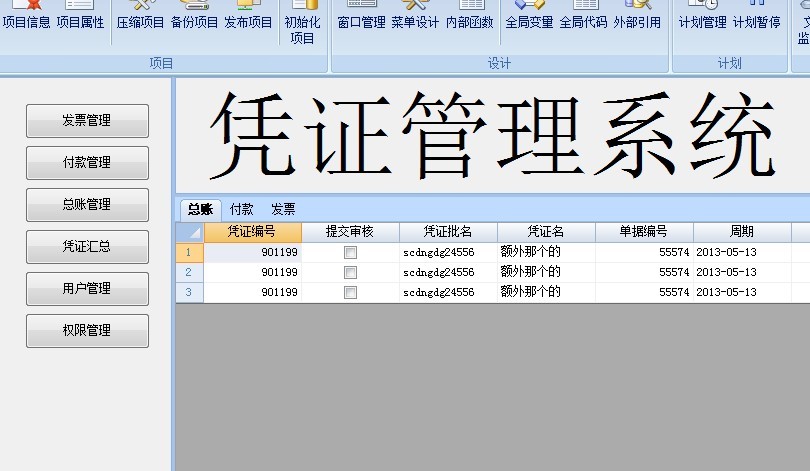Viewport: 810px width, 471px height.
Task: Open the 菜单设计 tool
Action: pos(415,16)
